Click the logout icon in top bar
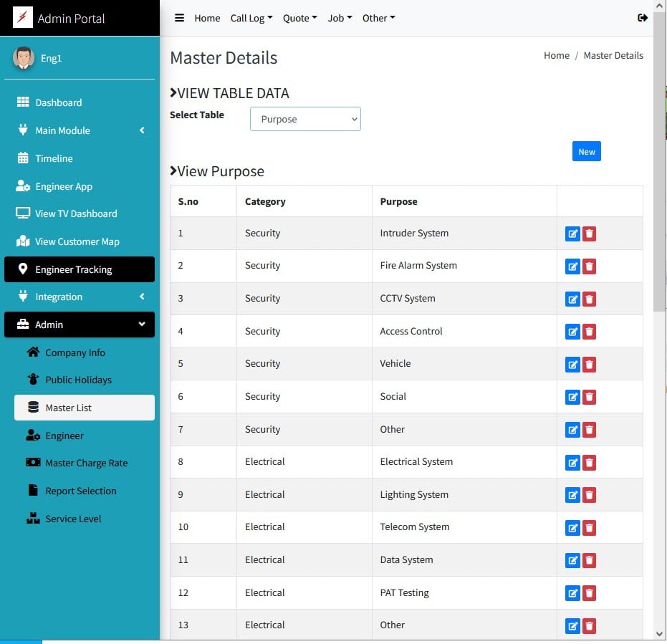 click(642, 18)
